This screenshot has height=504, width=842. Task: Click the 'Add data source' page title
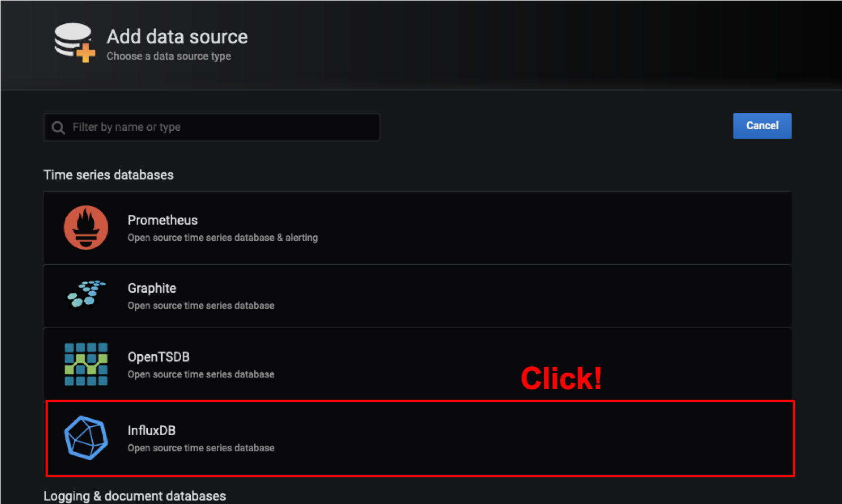177,37
